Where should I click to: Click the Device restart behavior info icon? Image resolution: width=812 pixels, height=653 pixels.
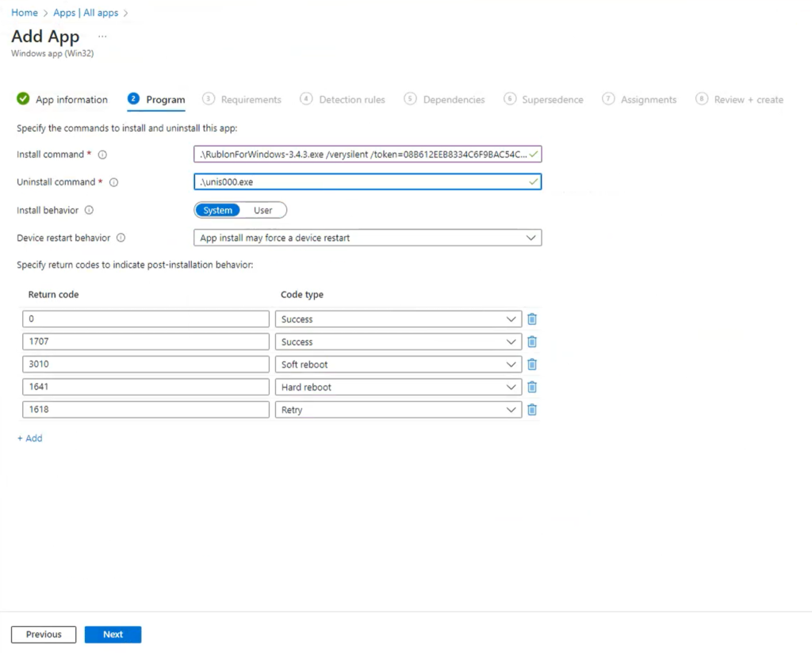tap(121, 238)
